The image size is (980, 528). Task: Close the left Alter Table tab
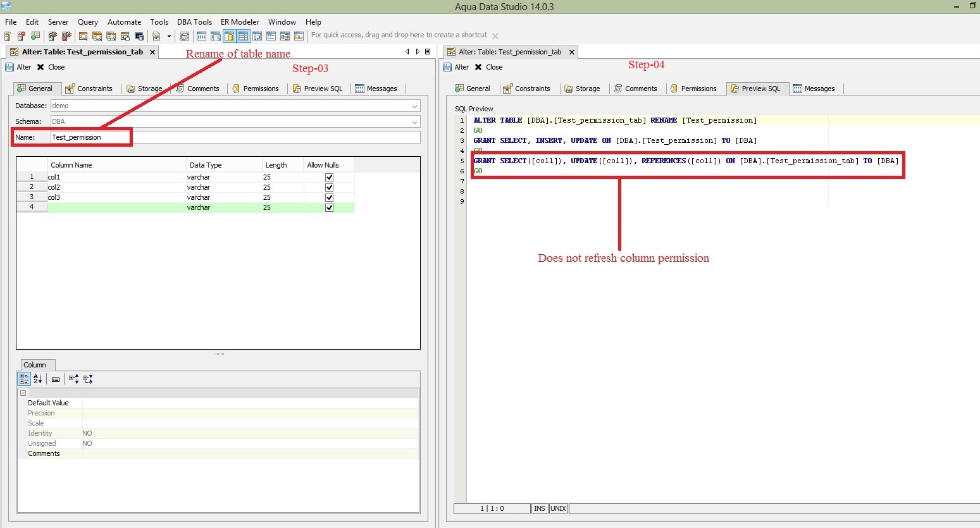[x=152, y=52]
